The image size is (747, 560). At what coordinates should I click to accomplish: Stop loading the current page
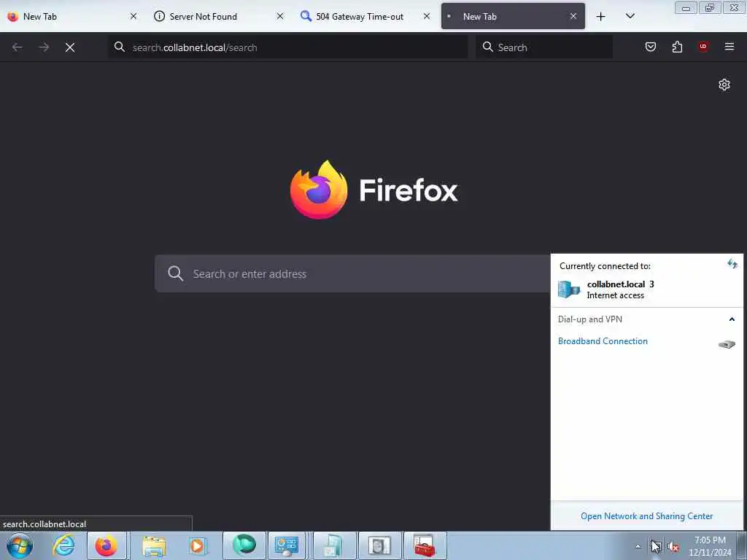tap(70, 47)
